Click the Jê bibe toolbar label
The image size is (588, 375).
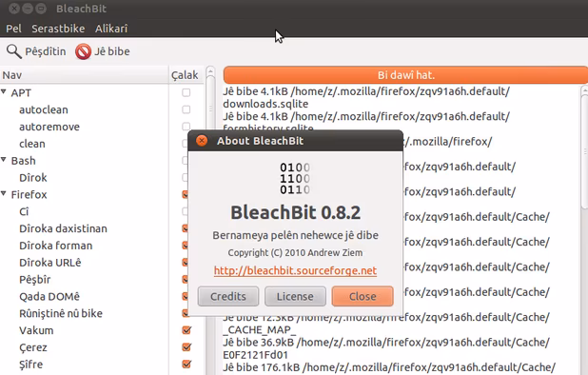(111, 51)
